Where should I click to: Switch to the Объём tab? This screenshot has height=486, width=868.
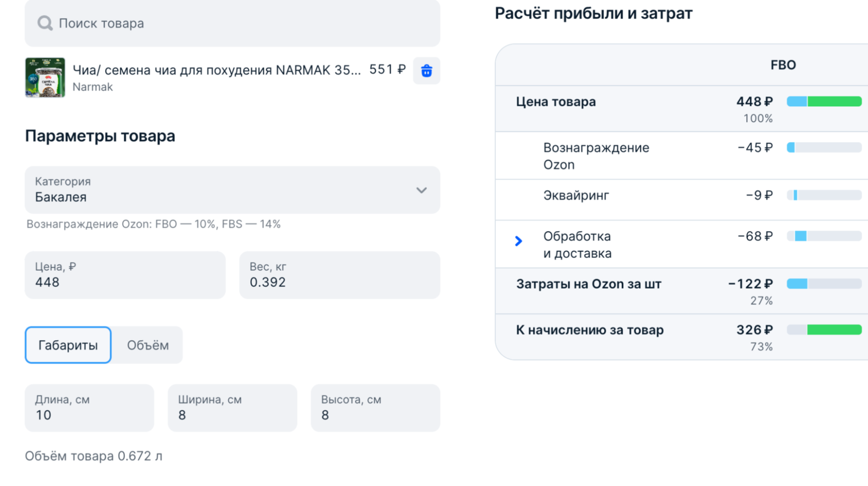pyautogui.click(x=148, y=345)
